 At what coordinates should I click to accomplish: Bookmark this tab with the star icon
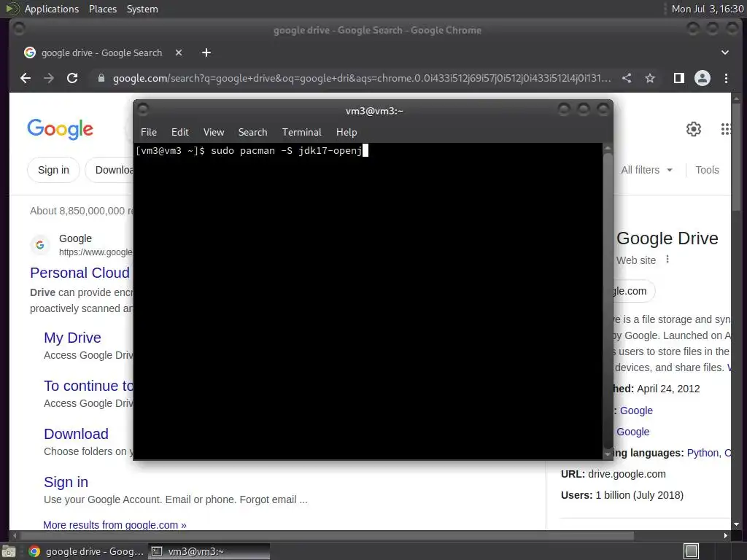650,78
